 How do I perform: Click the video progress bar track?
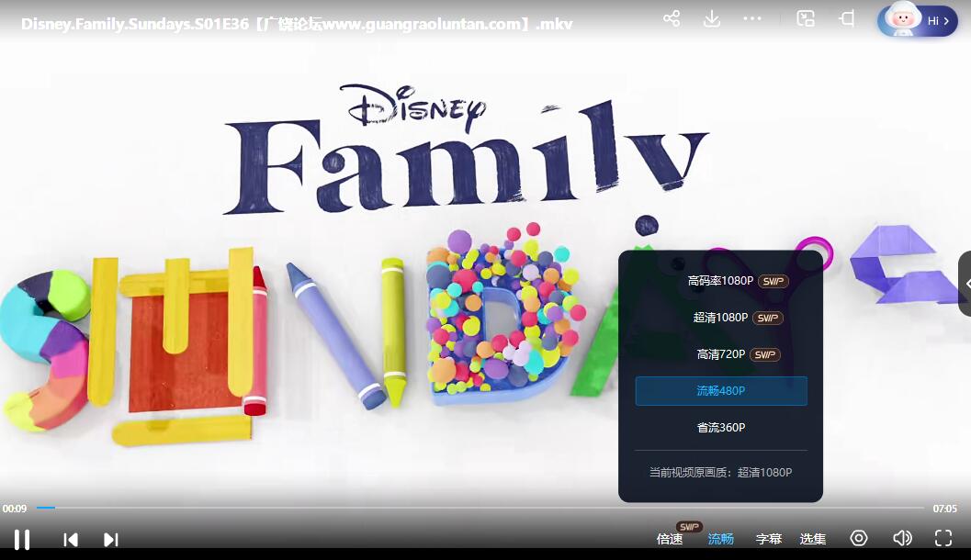coord(480,508)
